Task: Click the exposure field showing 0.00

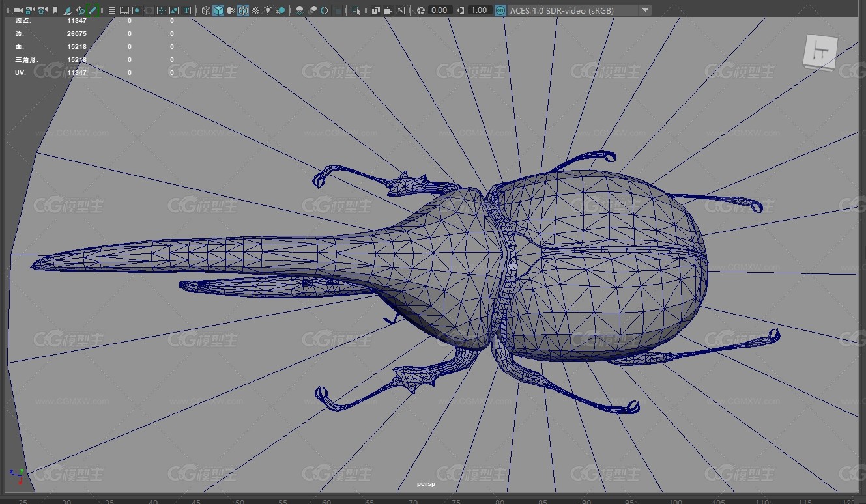Action: 440,10
